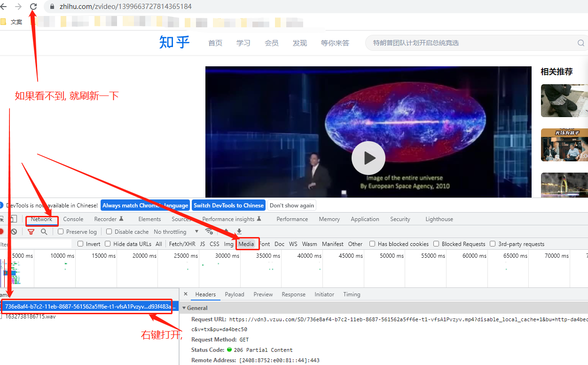Tick the Disable cache checkbox
Image resolution: width=588 pixels, height=365 pixels.
pos(109,231)
